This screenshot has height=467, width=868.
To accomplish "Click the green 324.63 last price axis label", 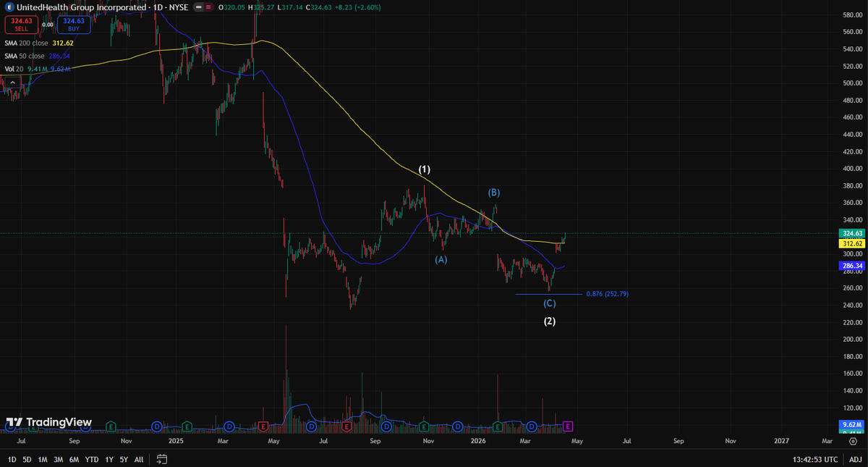I will (x=853, y=233).
